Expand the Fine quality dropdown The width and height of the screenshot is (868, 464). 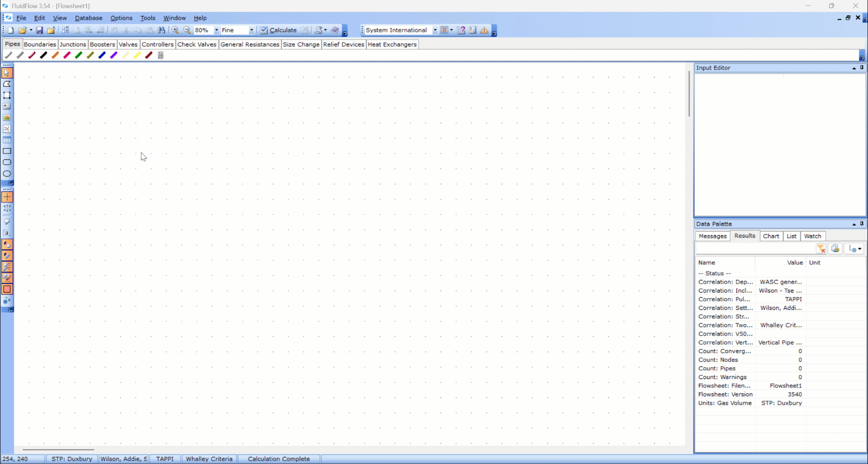(251, 30)
